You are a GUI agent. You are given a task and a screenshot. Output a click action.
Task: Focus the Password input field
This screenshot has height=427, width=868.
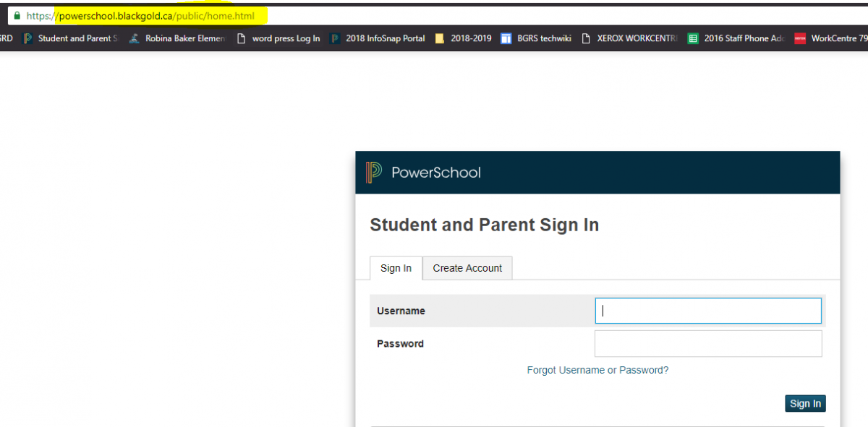[x=708, y=344]
